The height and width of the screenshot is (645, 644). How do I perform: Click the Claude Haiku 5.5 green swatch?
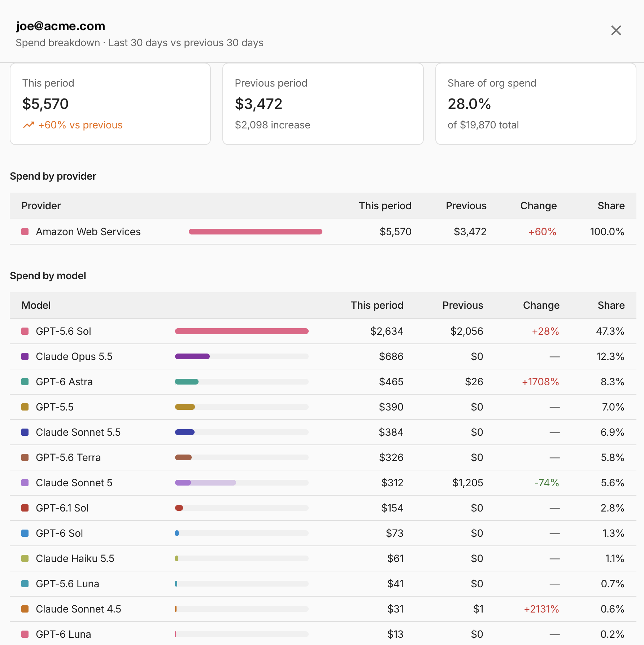point(25,558)
